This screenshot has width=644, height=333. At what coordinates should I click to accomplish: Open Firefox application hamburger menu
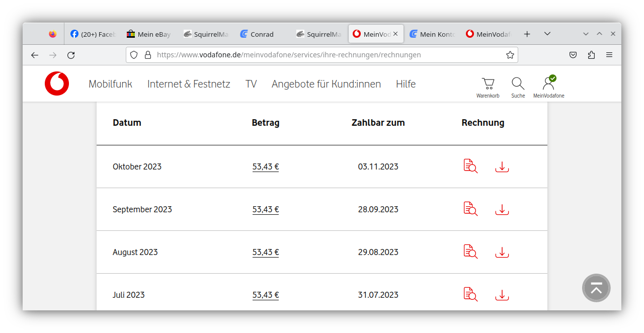(609, 55)
